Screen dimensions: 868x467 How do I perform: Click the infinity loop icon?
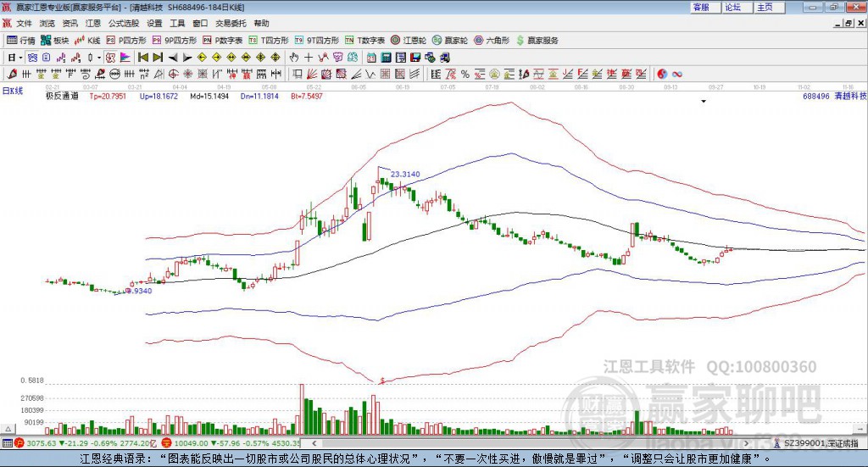tap(676, 74)
